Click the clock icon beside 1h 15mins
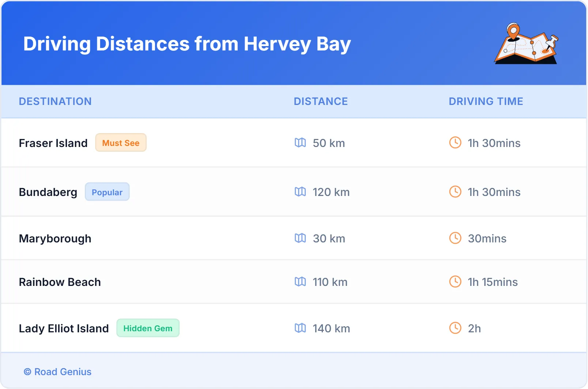Screen dimensions: 588x389 (x=455, y=282)
